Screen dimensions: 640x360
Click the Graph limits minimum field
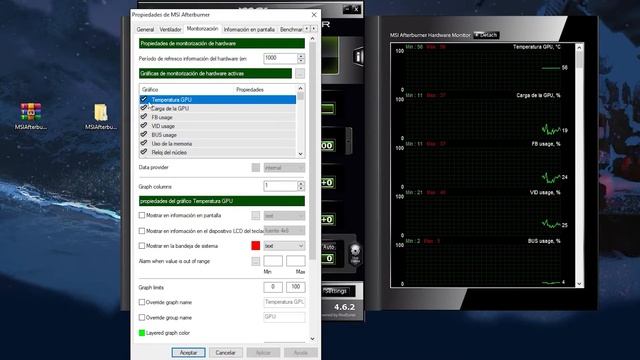273,287
